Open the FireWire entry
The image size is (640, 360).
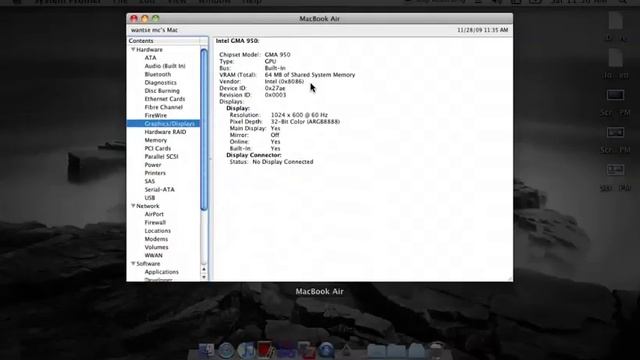click(x=156, y=116)
